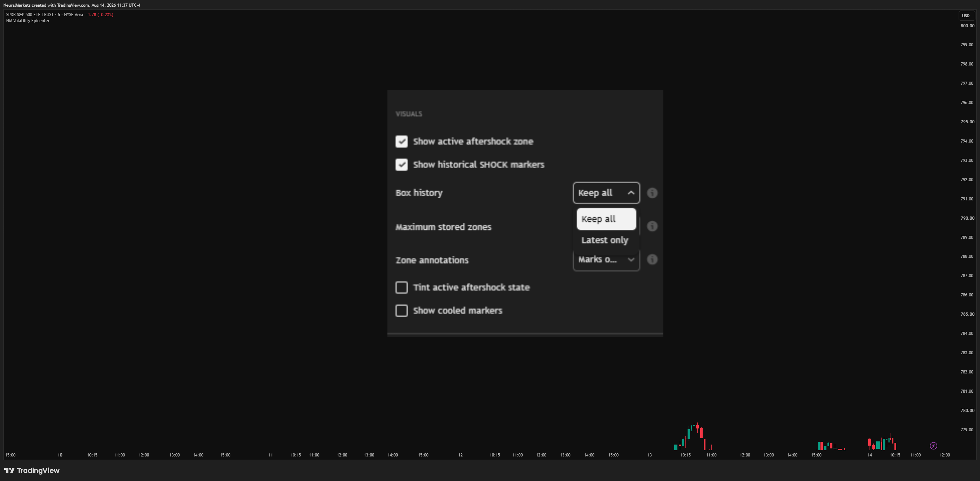This screenshot has height=481, width=980.
Task: Click the Box history label
Action: (419, 193)
